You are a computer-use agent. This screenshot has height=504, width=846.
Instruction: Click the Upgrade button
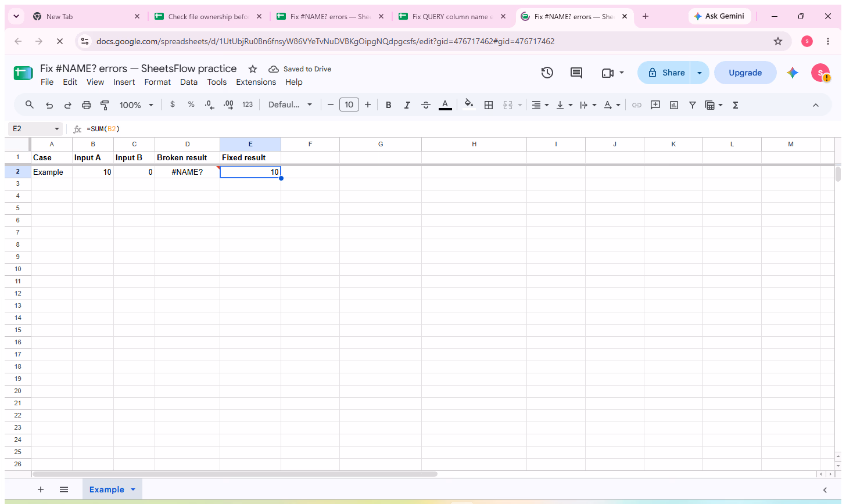[745, 73]
